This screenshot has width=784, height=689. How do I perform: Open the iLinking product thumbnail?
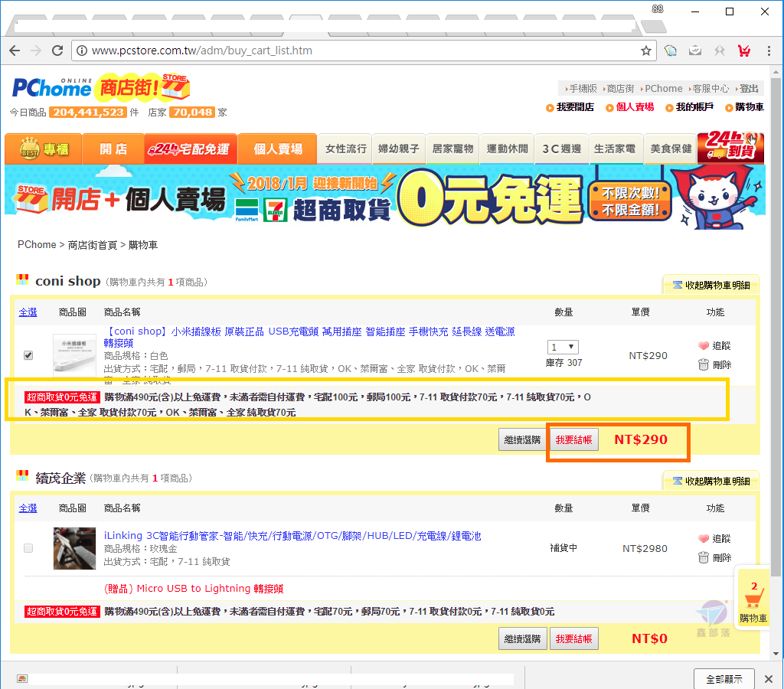click(74, 548)
